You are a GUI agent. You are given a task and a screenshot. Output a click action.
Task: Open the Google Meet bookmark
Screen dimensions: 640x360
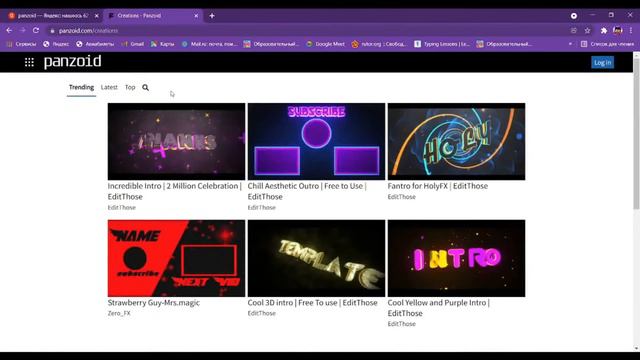click(325, 44)
